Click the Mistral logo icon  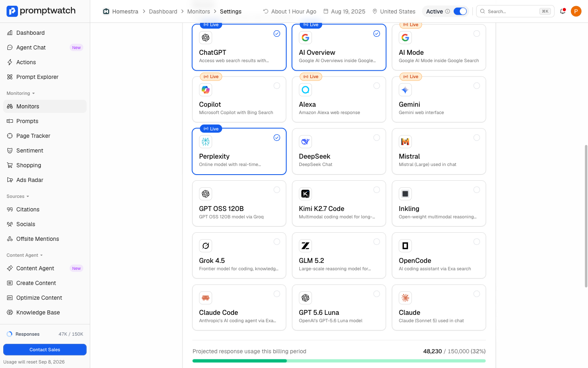405,141
